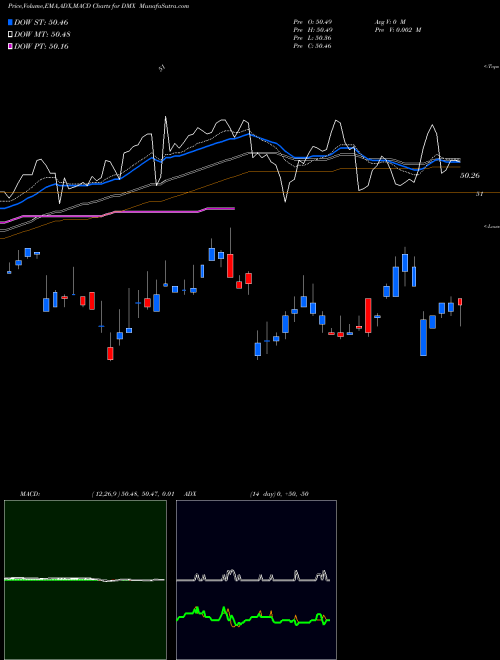Click the tall red candlestick at the candle-chart peak
This screenshot has width=500, height=660.
(x=230, y=266)
